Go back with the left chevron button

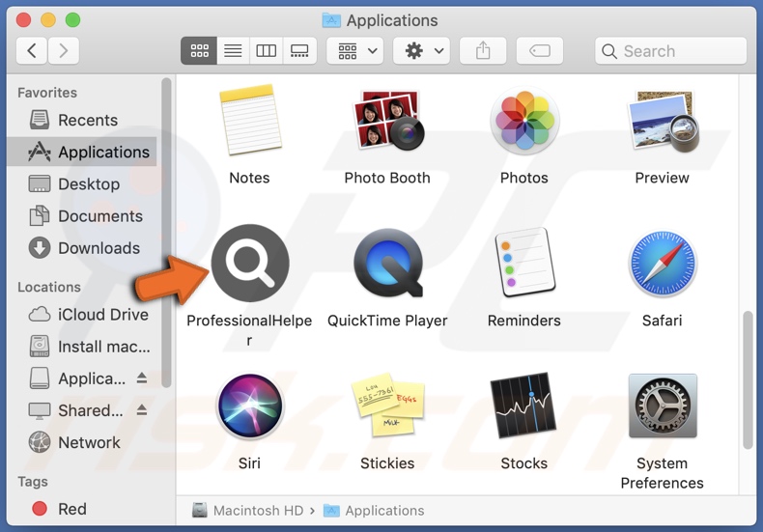click(32, 50)
